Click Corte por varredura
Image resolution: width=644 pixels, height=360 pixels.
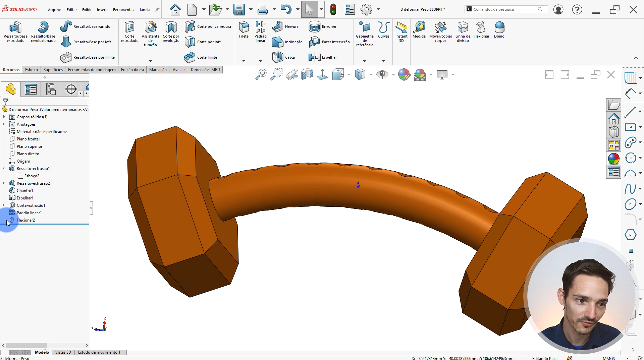click(208, 26)
